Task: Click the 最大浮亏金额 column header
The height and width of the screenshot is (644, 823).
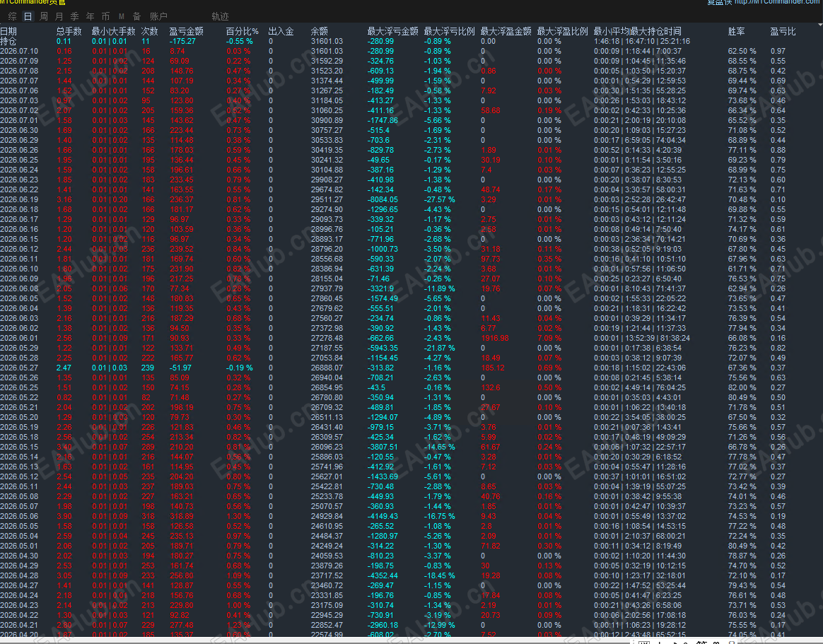Action: [392, 32]
